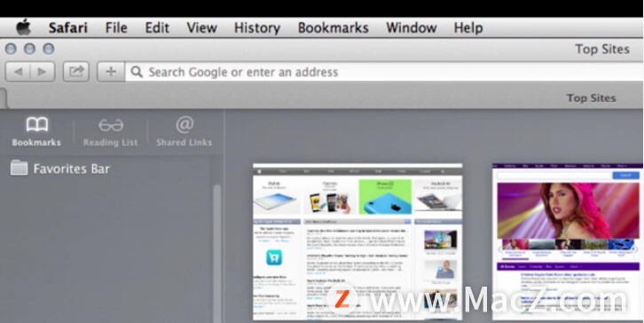Image resolution: width=644 pixels, height=323 pixels.
Task: Select the Favorites Bar folder
Action: coord(60,169)
